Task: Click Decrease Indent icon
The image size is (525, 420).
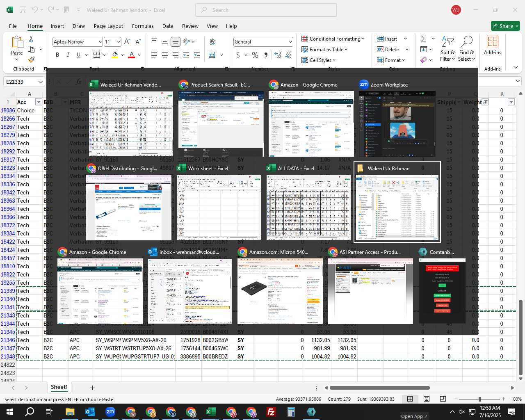Action: tap(186, 55)
